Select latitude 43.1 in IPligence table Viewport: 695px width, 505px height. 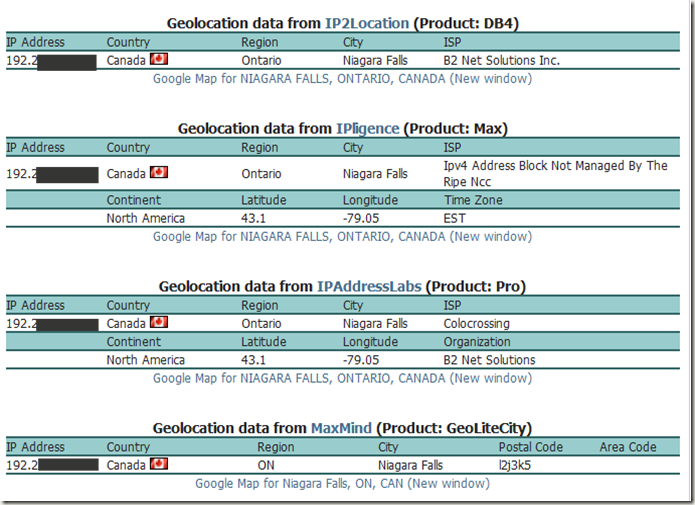[253, 219]
